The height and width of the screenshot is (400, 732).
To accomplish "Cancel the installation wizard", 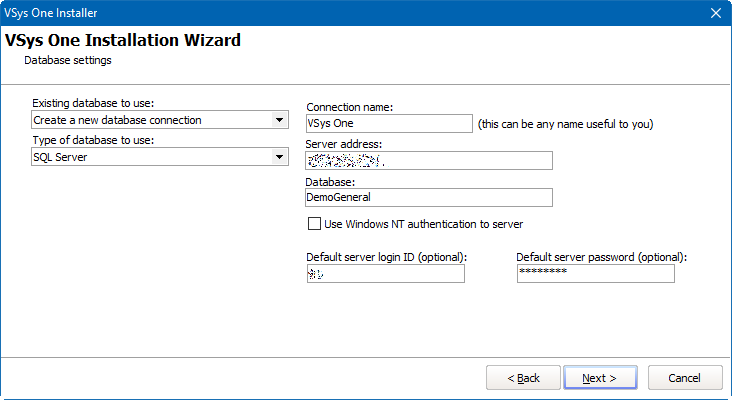I will coord(685,378).
